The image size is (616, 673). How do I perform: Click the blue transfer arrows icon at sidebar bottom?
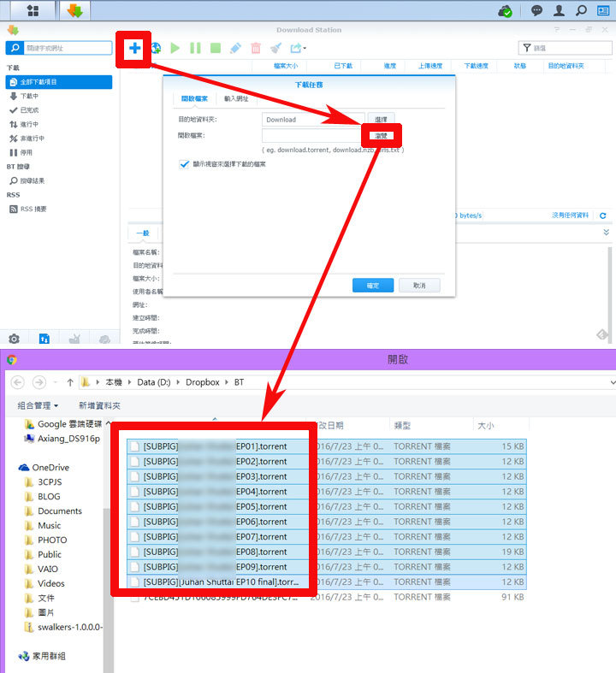click(x=44, y=339)
